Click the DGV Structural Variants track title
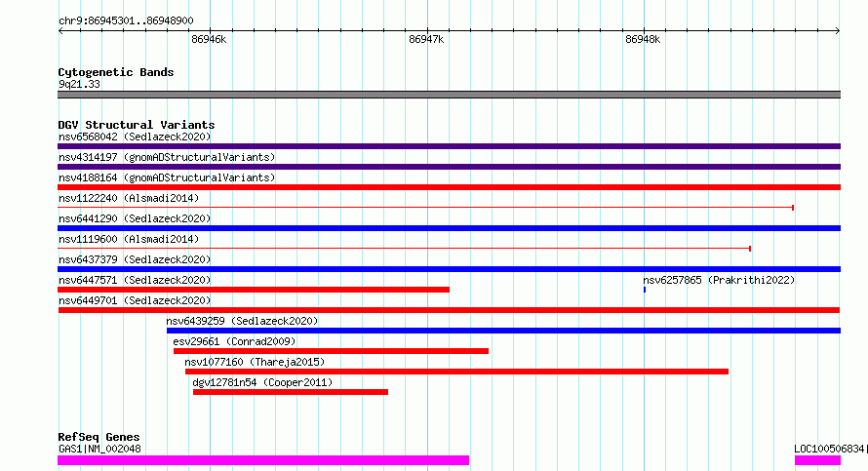This screenshot has width=868, height=471. (x=137, y=125)
